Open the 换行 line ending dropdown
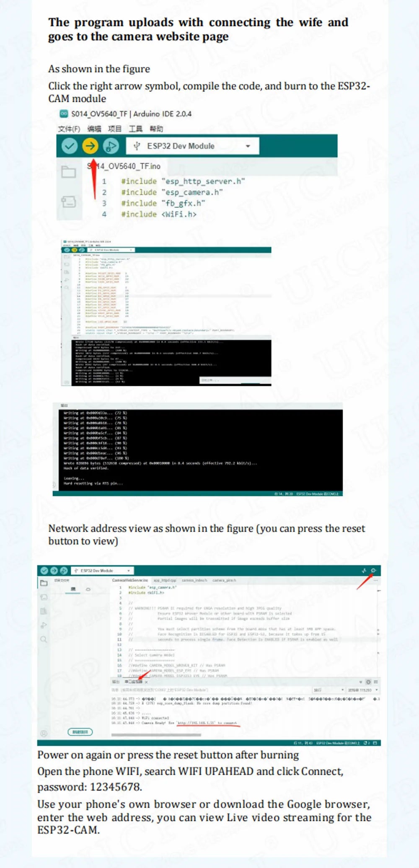The width and height of the screenshot is (419, 868). 328,690
